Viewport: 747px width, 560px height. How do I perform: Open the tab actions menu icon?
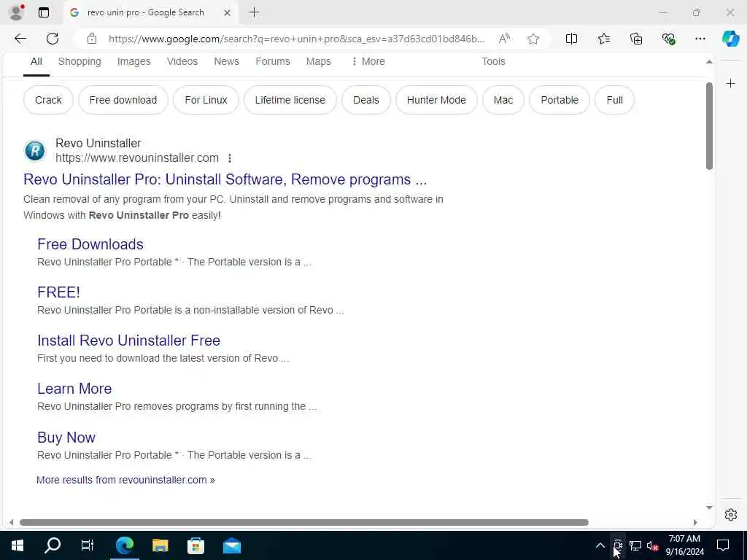43,12
